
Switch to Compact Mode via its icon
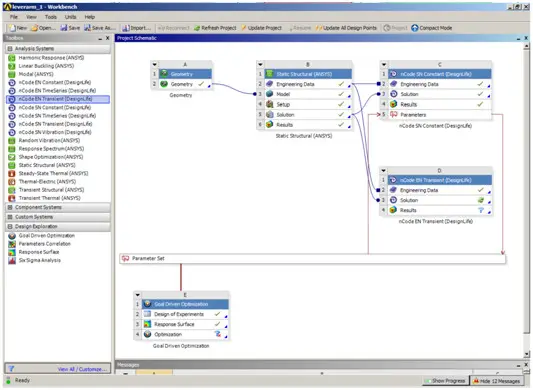tap(414, 28)
